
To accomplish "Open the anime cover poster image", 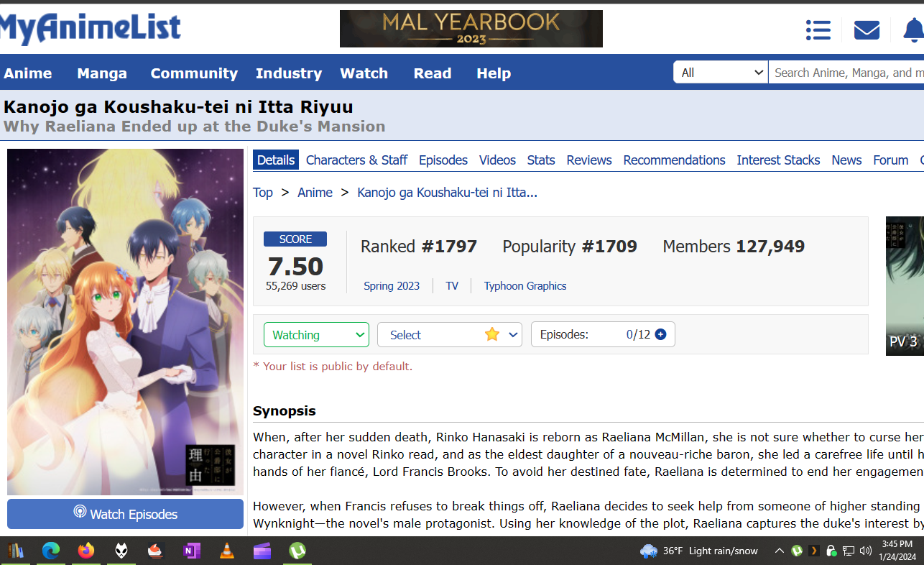I will pos(125,322).
